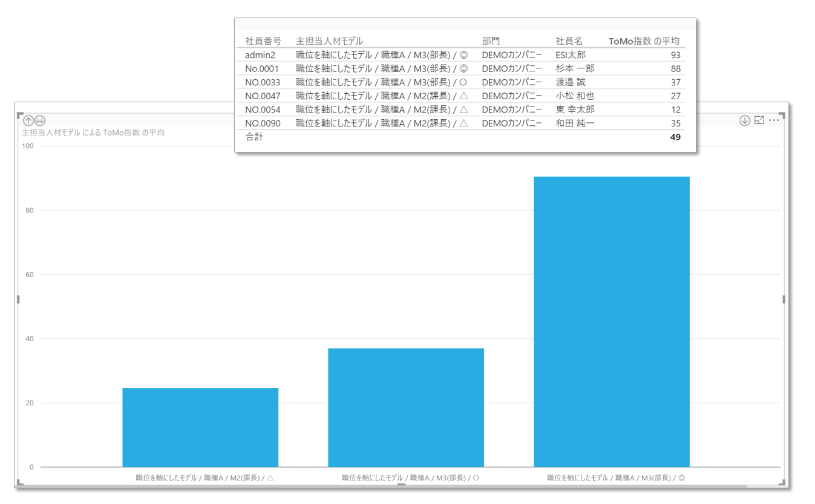
Task: Click the 主担当人材モデル column header
Action: 329,41
